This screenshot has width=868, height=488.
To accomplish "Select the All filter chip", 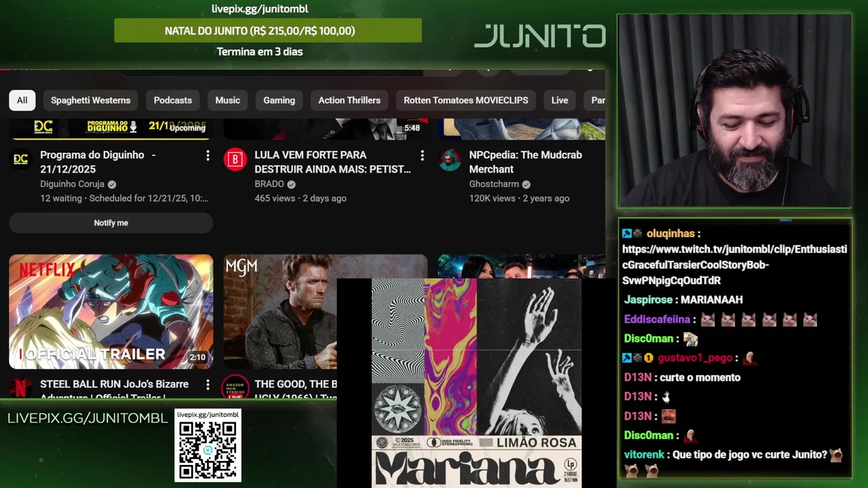I will [22, 100].
